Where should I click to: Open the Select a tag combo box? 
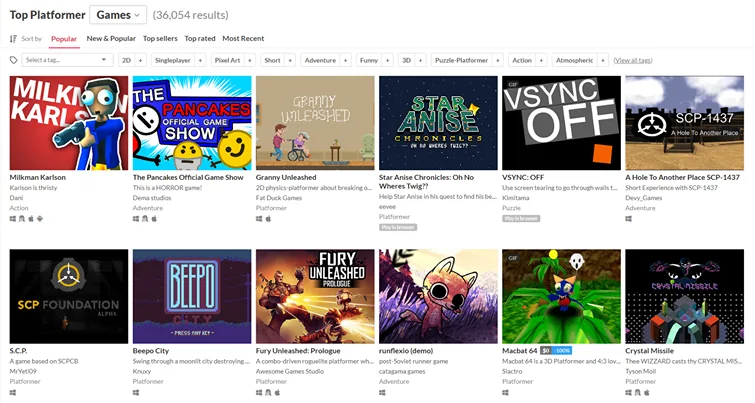[x=66, y=60]
